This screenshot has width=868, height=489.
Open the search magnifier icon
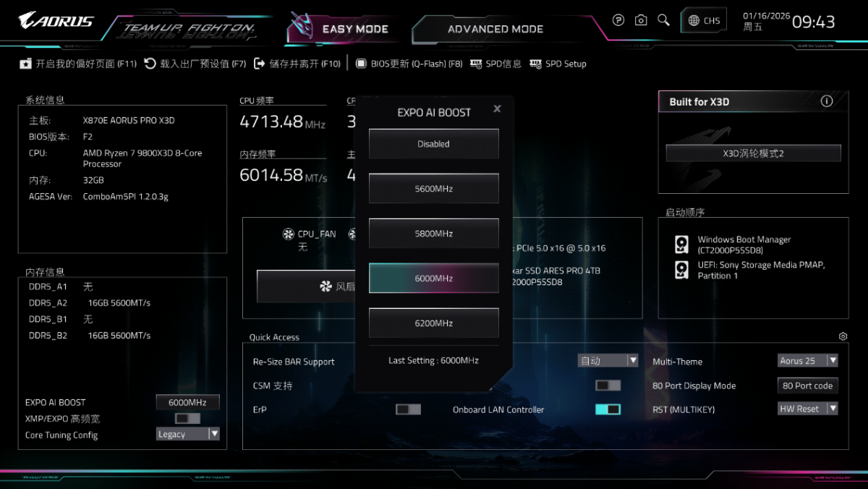click(663, 20)
